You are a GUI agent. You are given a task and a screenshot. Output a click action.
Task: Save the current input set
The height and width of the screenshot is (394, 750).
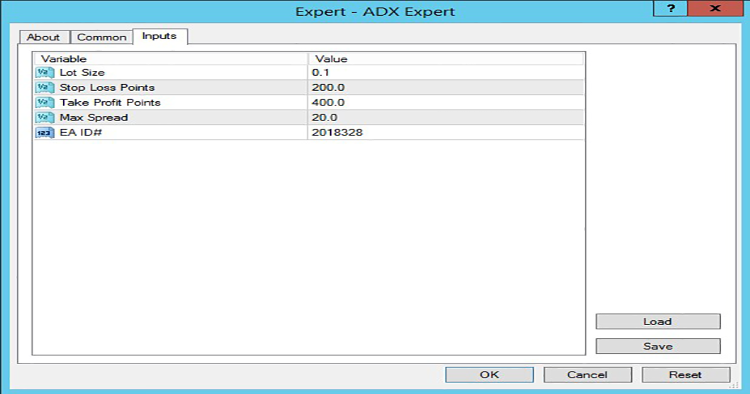(x=658, y=346)
